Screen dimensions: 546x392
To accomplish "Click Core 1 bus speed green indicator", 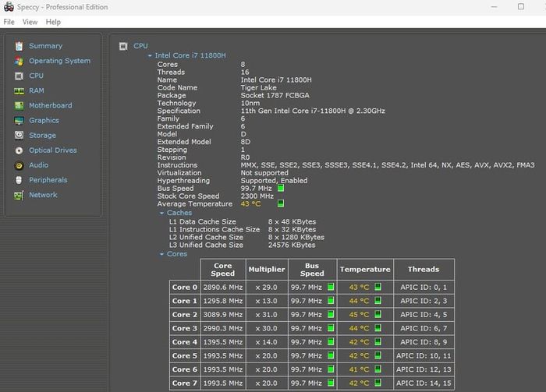I will click(x=331, y=301).
